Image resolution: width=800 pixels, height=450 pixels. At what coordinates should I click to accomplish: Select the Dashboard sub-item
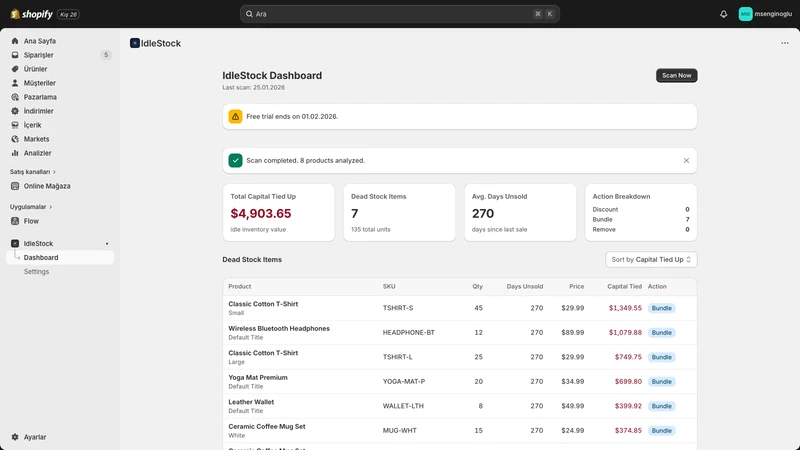60,258
